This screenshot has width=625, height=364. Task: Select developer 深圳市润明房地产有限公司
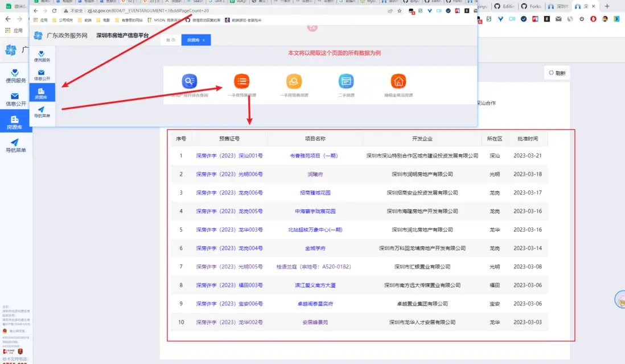tap(422, 174)
